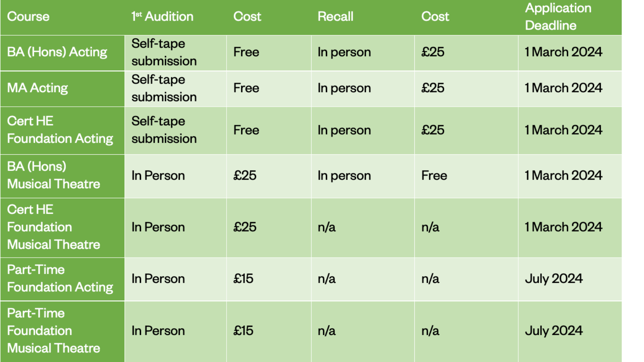This screenshot has width=644, height=362.
Task: Click 1 March 2024 deadline for Cert HE Foundation Acting
Action: tap(563, 130)
